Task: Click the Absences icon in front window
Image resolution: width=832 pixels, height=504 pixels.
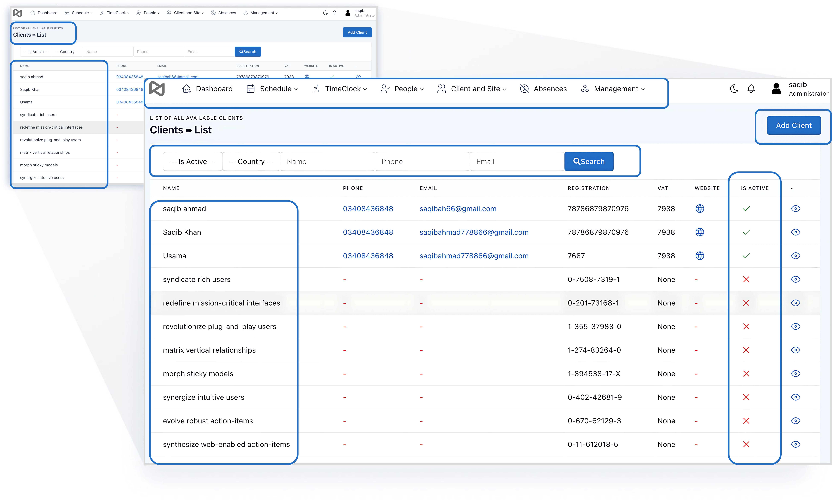Action: pos(524,89)
